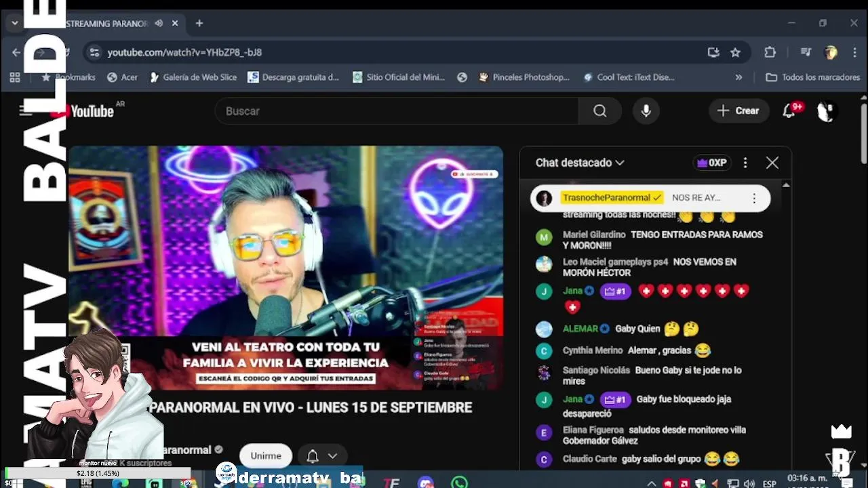Open the Chrome extensions puzzle icon
Screen dimensions: 868x488
770,52
